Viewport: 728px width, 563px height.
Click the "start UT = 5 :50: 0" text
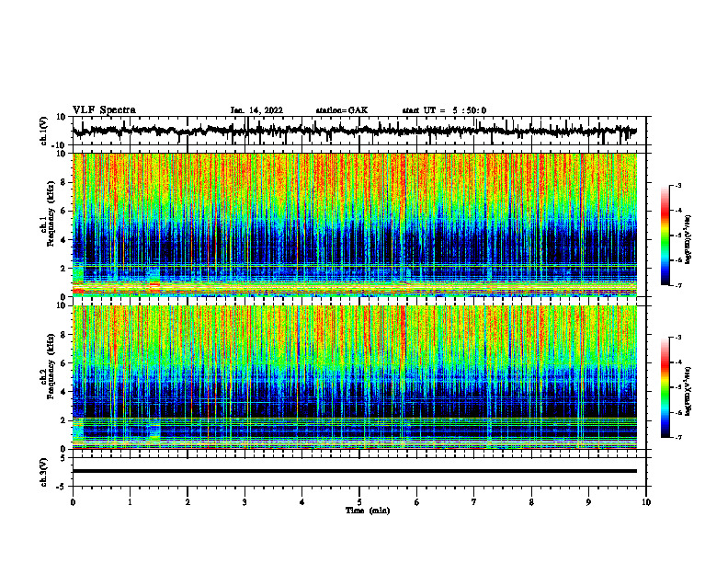click(444, 110)
